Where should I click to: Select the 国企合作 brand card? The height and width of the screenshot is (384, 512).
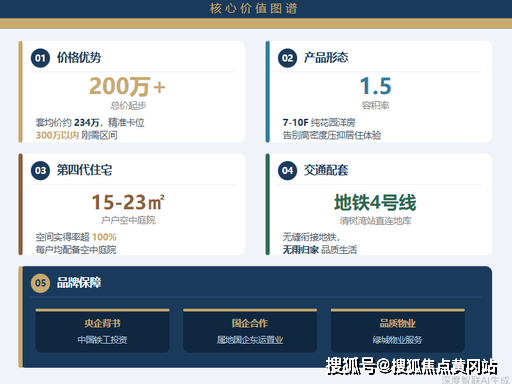(x=250, y=331)
